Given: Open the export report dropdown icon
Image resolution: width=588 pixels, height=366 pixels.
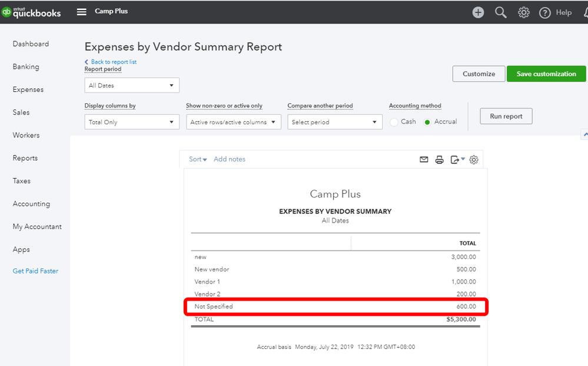Looking at the screenshot, I should tap(457, 160).
